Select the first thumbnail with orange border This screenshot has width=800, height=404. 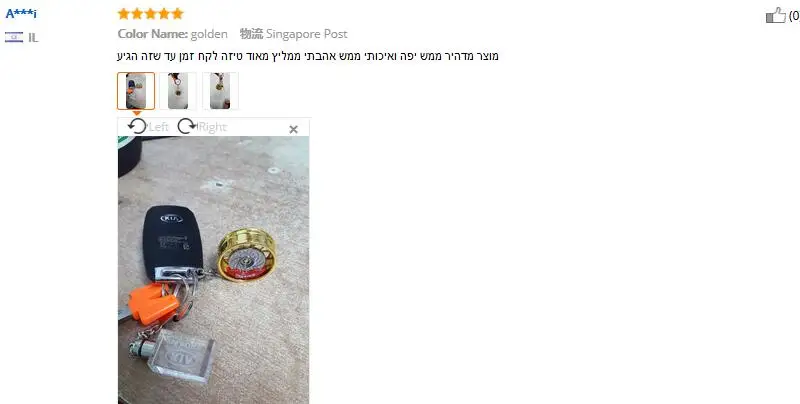[136, 91]
